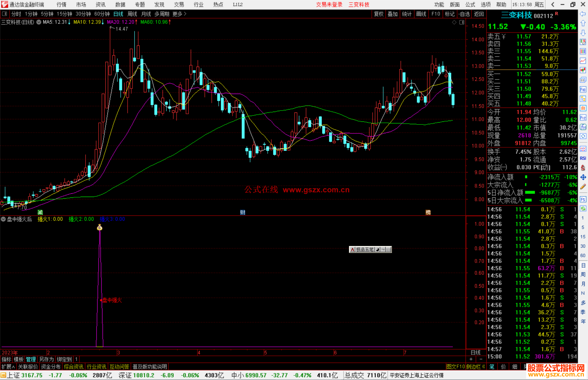
Task: Expand the 扩展 panel at bottom
Action: (x=8, y=367)
